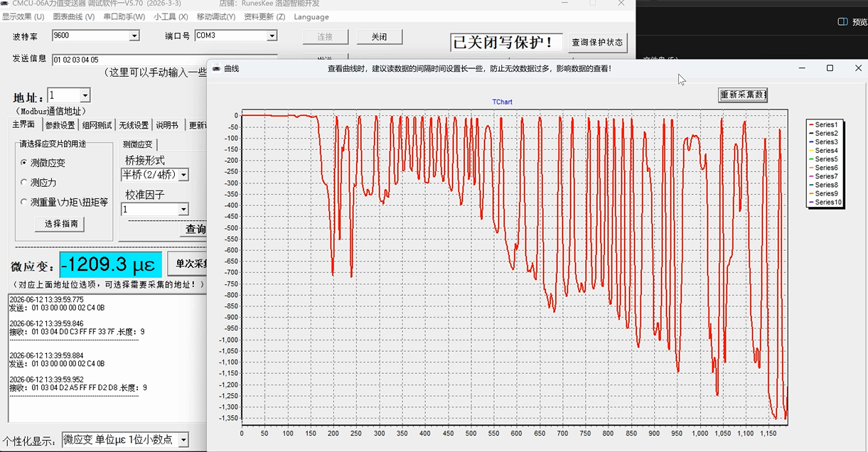Expand the 校准因子 calibration factor dropdown
Viewport: 868px width, 452px height.
(183, 210)
